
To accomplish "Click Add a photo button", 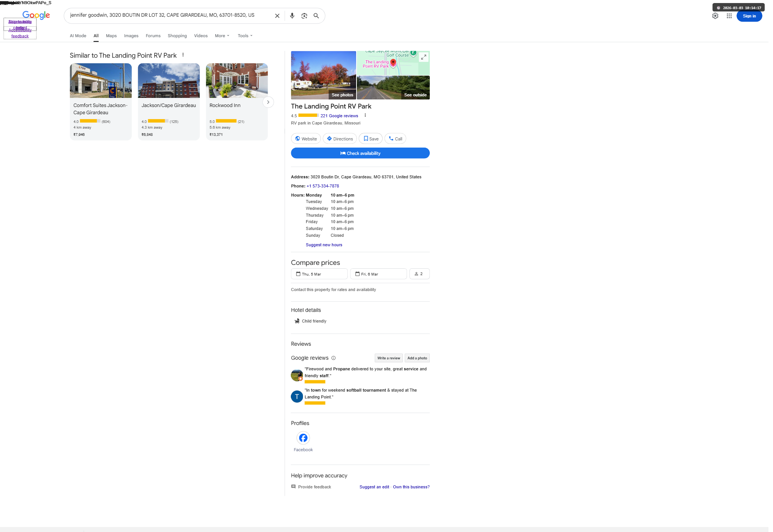I will [417, 358].
